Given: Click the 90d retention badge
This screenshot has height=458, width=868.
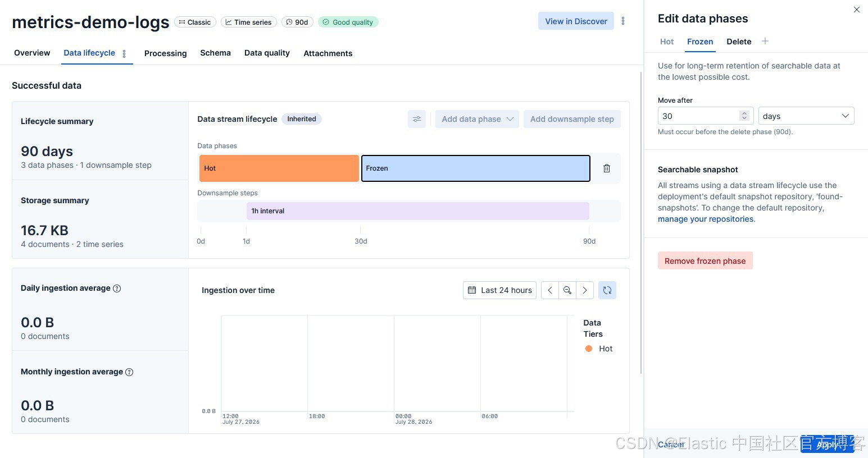Looking at the screenshot, I should [x=297, y=22].
